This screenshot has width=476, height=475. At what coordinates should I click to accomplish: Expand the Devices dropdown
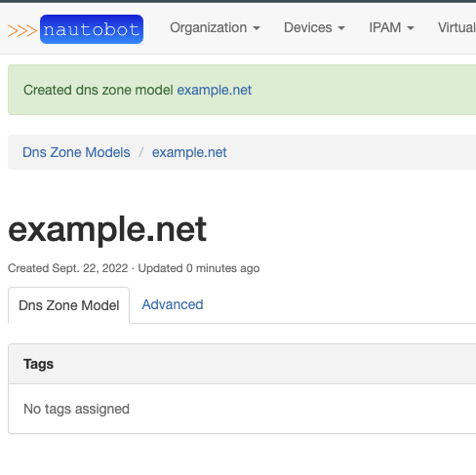coord(314,28)
